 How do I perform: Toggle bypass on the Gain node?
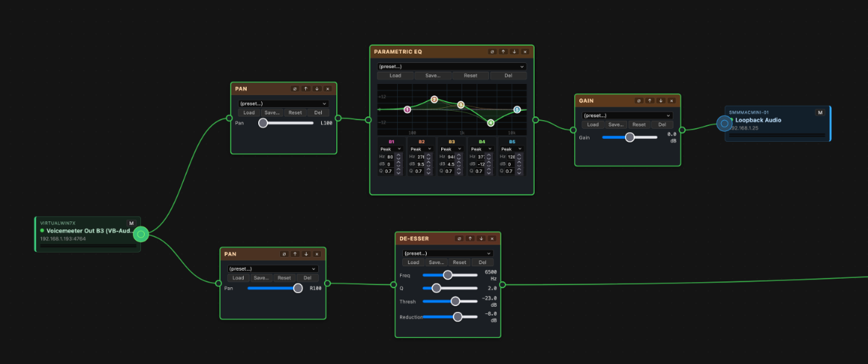639,101
